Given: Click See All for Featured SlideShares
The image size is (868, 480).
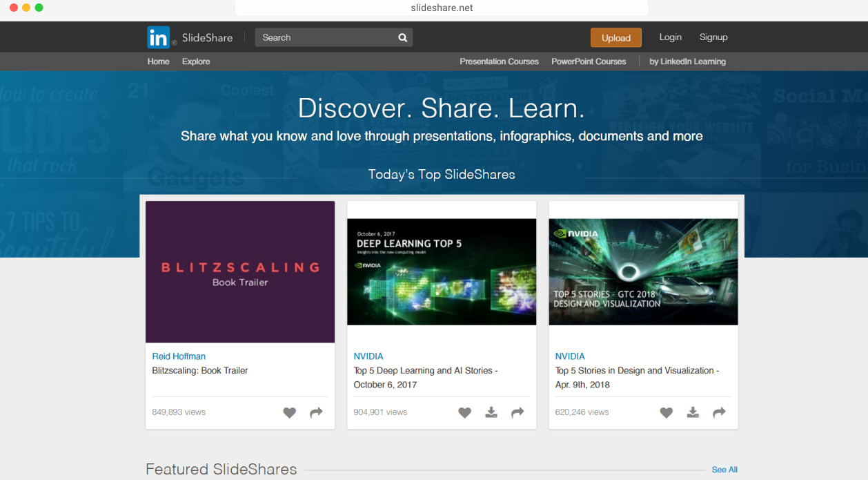Looking at the screenshot, I should [724, 470].
